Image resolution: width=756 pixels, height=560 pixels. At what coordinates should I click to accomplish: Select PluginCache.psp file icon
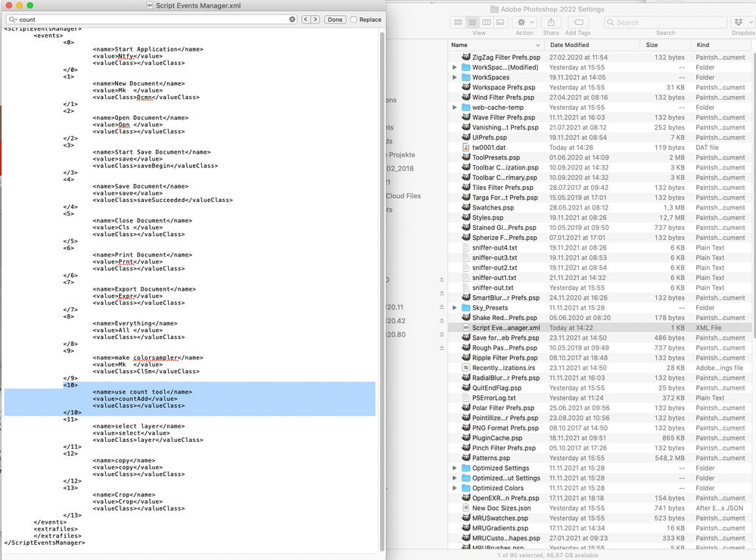(465, 438)
